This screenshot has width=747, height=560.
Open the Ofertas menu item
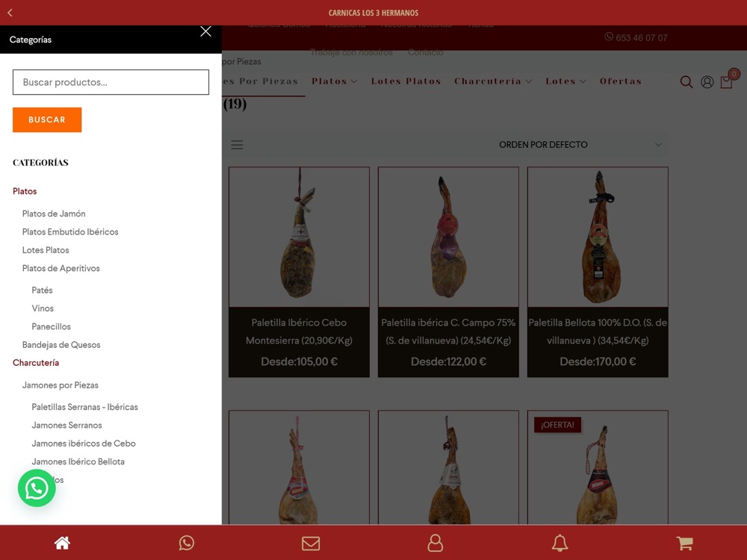[x=621, y=81]
